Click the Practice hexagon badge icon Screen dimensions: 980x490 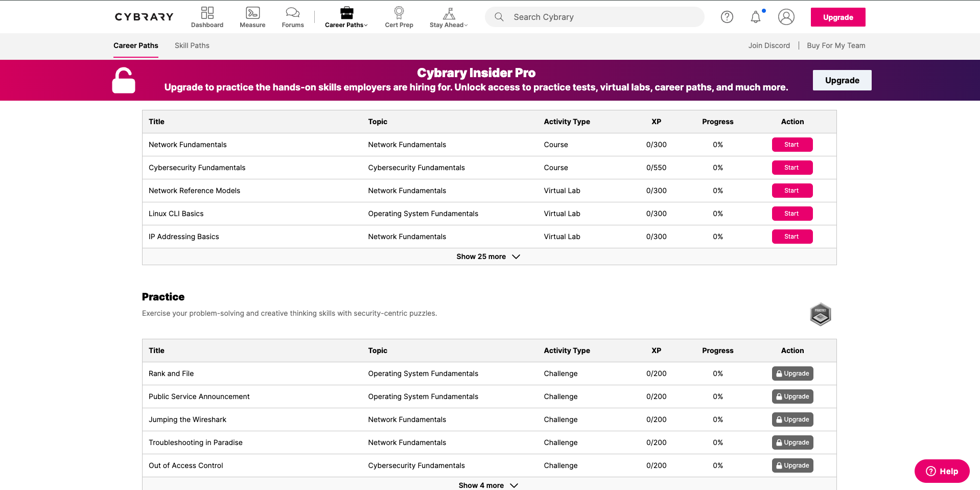click(x=821, y=314)
